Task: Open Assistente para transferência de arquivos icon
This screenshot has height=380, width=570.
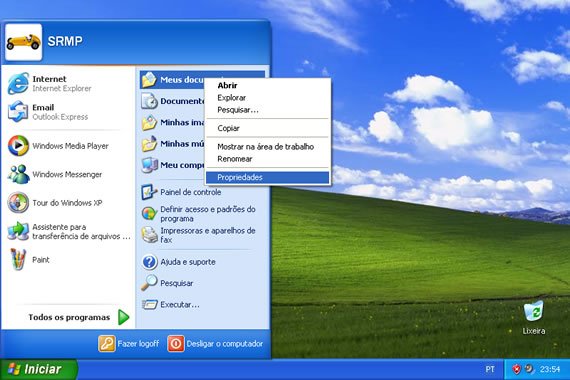Action: (18, 231)
